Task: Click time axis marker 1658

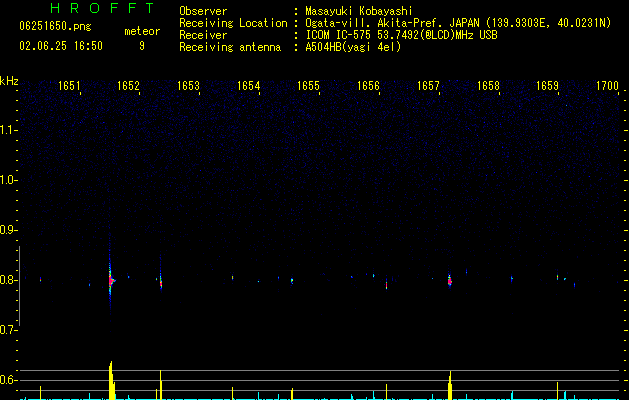Action: click(x=488, y=86)
